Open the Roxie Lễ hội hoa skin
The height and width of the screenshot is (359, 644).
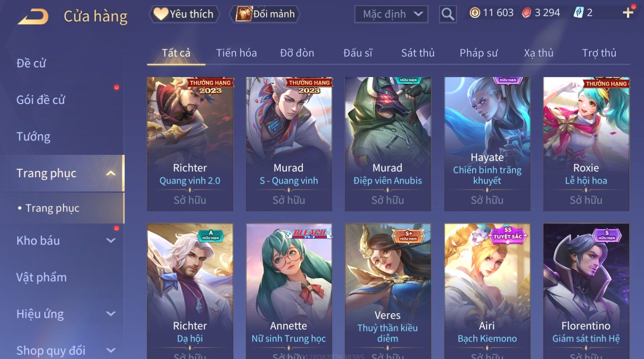[x=586, y=144]
